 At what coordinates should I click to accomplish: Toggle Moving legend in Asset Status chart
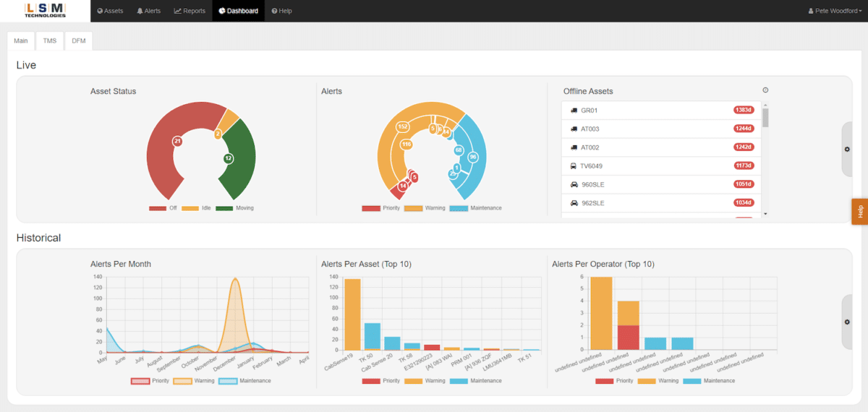[x=234, y=208]
